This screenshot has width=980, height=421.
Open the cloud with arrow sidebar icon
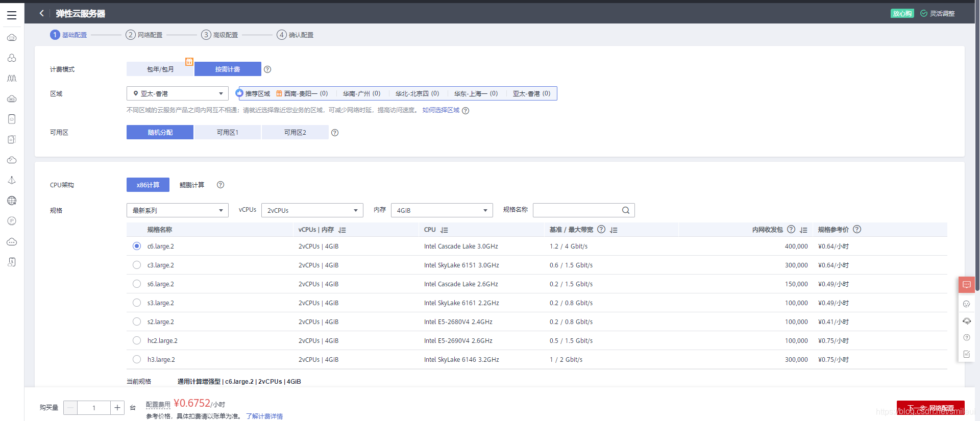coord(12,160)
